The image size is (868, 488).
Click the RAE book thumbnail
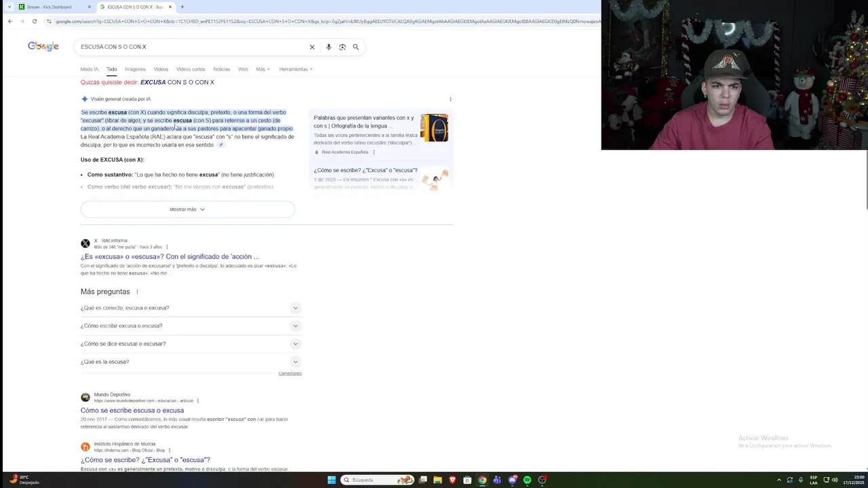click(x=434, y=127)
